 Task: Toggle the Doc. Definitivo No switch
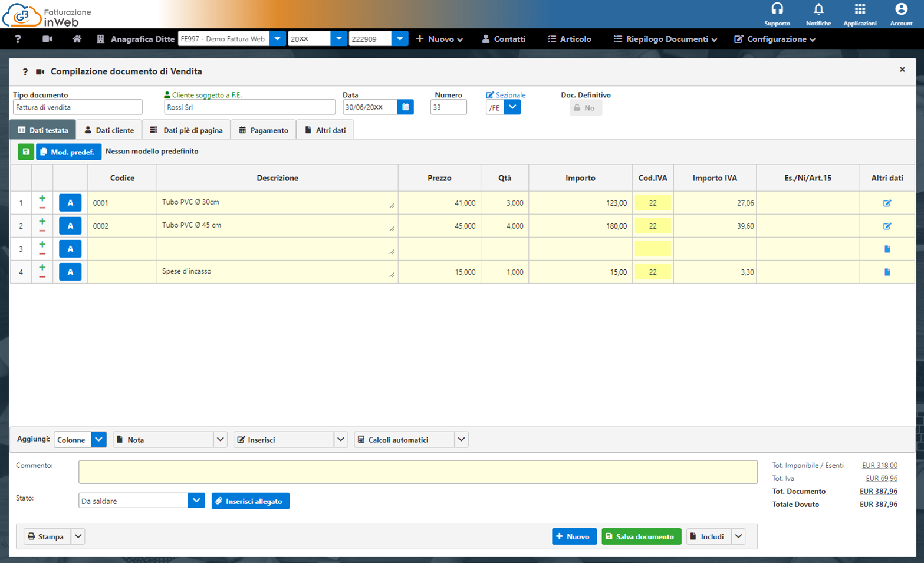pyautogui.click(x=585, y=108)
